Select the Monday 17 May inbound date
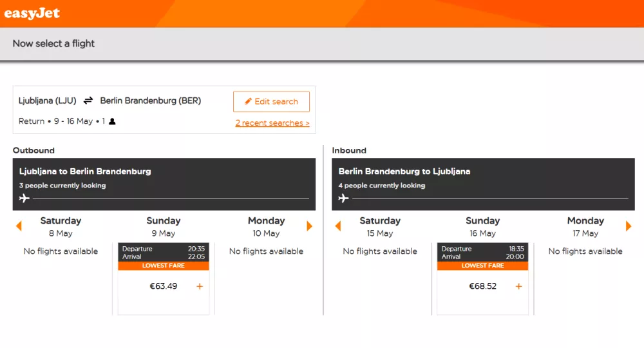 (x=585, y=227)
